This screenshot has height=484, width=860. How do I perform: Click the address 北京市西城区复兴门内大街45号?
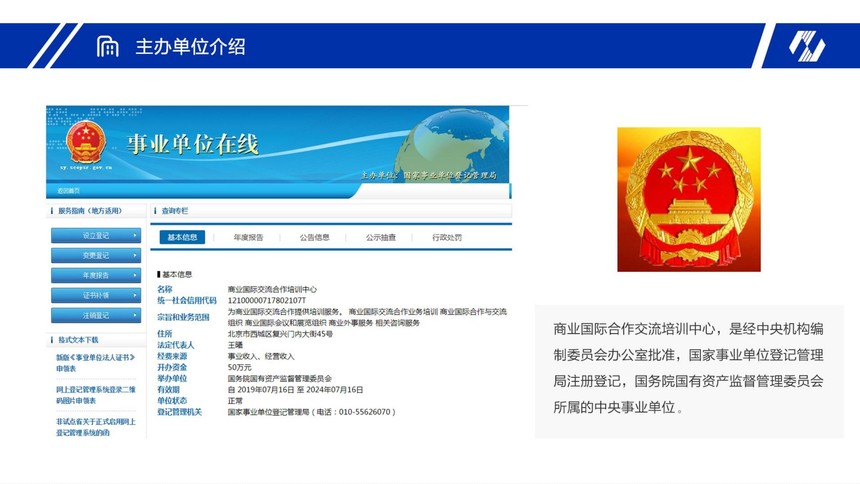point(280,334)
